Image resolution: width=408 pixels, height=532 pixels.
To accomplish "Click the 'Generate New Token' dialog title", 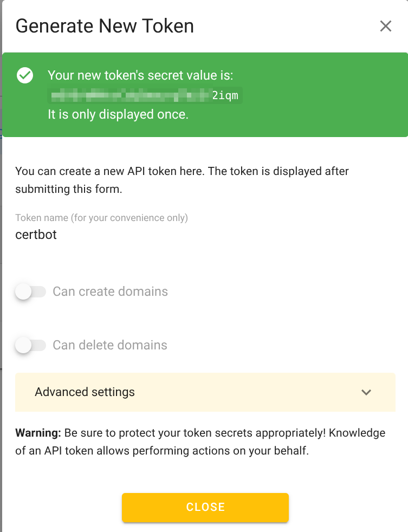I will point(105,26).
